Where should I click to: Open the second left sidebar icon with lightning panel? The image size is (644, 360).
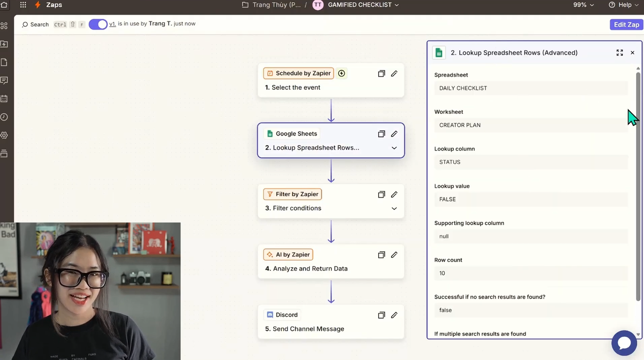pos(4,44)
